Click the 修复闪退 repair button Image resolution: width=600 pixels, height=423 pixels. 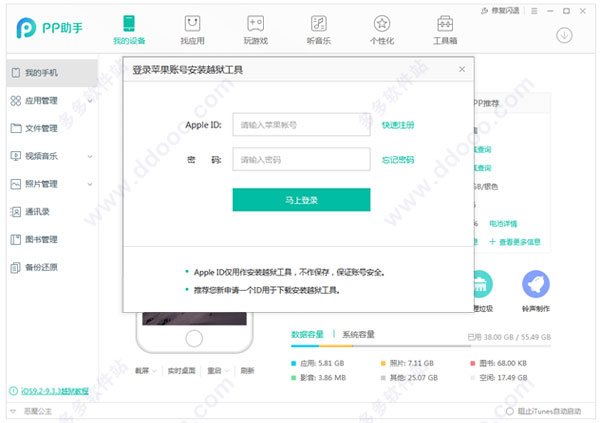tap(501, 11)
